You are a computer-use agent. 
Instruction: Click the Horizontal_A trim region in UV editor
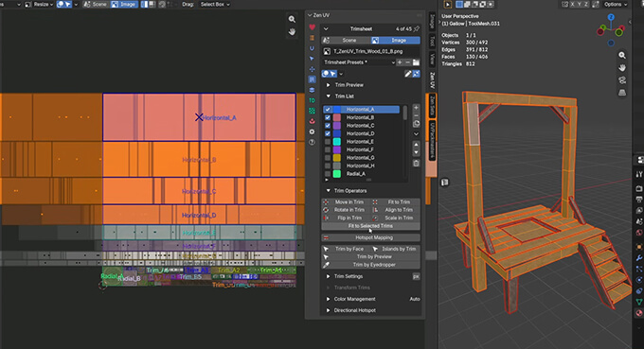pyautogui.click(x=199, y=117)
